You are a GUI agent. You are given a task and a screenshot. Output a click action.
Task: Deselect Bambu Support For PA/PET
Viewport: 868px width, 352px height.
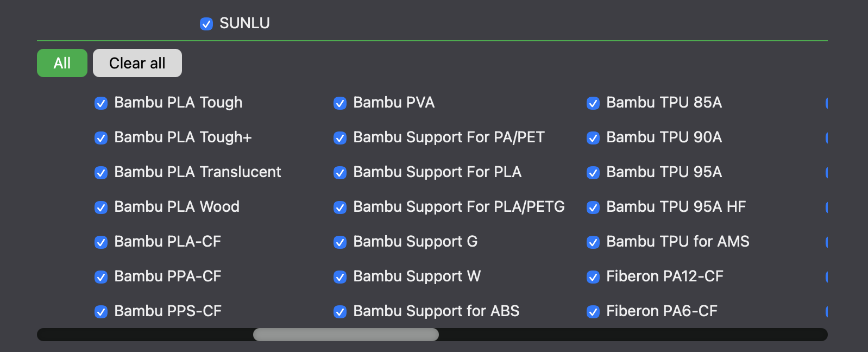(340, 138)
